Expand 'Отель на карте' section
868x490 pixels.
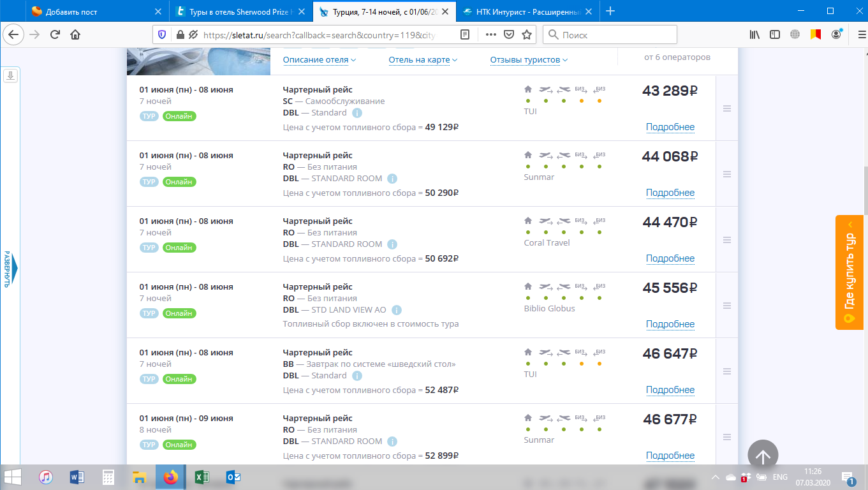click(423, 59)
